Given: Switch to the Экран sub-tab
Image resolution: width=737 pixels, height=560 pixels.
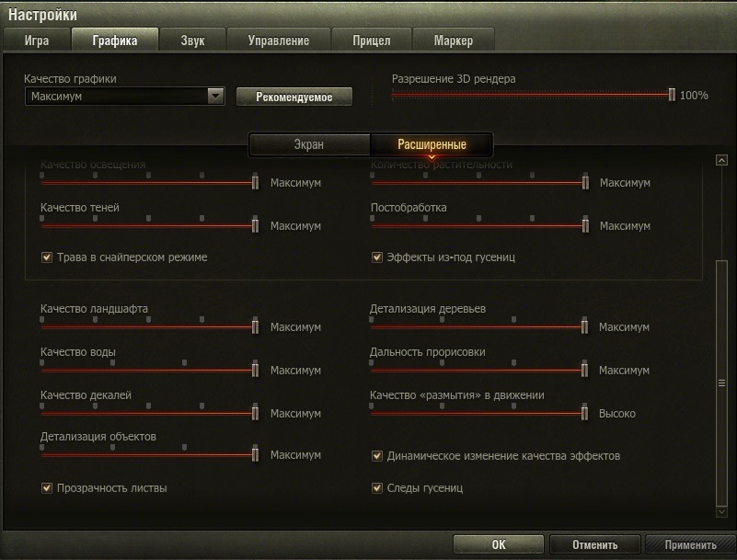Looking at the screenshot, I should click(309, 144).
